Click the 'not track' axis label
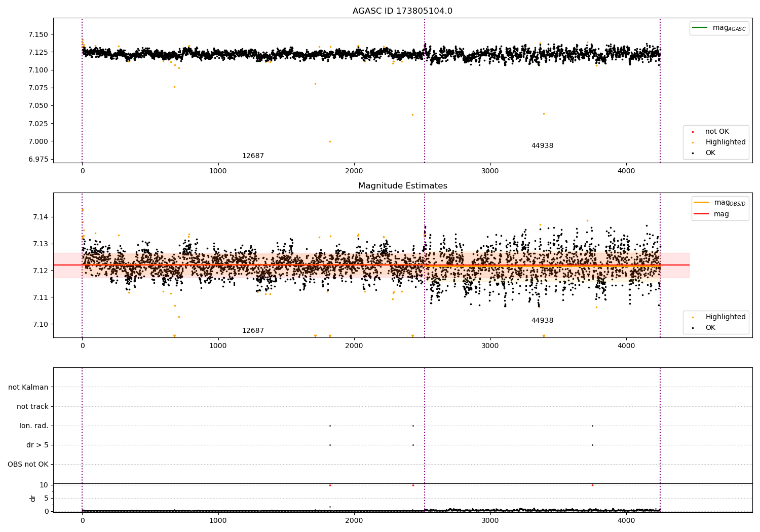 [x=32, y=406]
